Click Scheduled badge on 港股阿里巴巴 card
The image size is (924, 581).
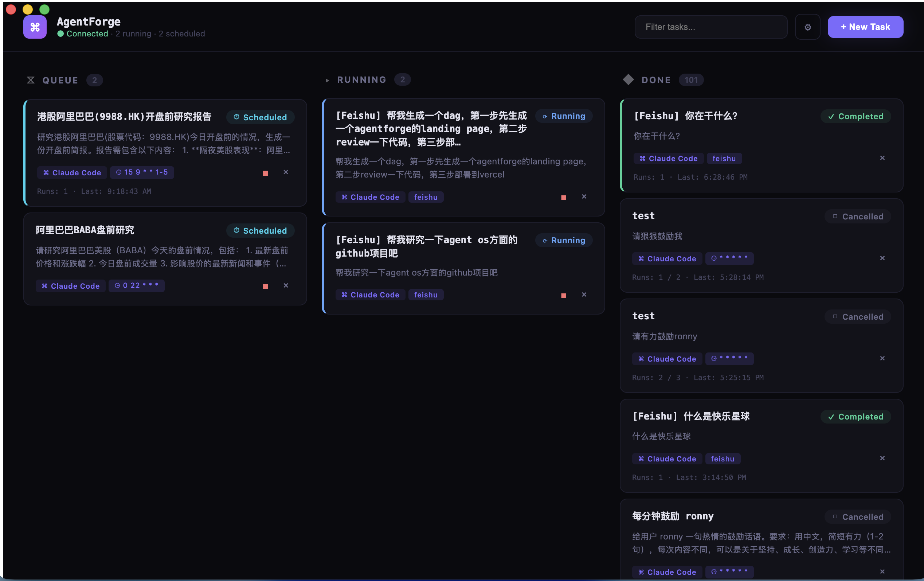pyautogui.click(x=260, y=117)
